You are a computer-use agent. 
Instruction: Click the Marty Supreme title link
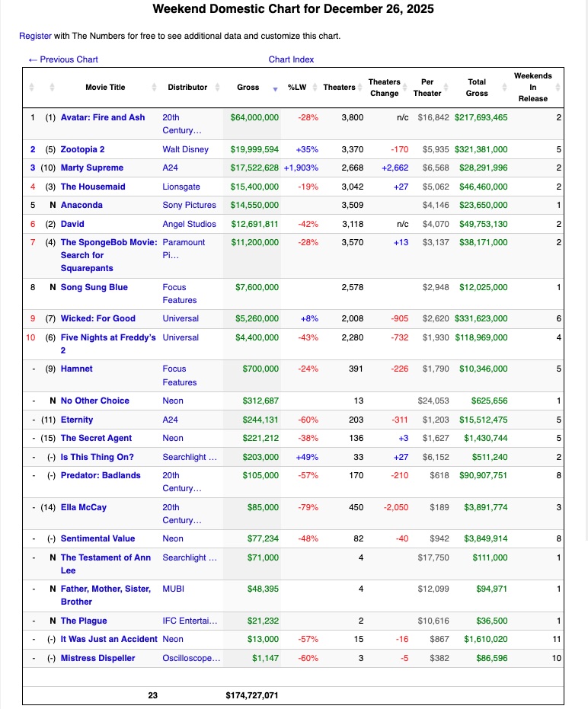pos(92,168)
